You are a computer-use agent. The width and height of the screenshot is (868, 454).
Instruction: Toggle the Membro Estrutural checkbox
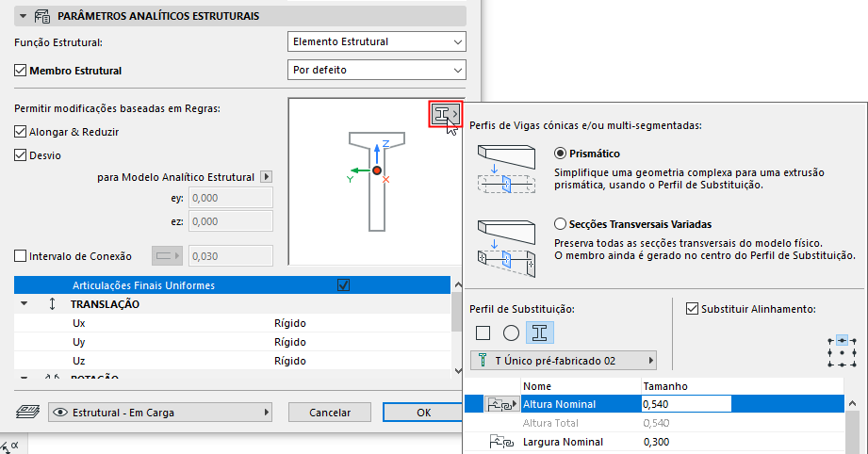(x=21, y=71)
